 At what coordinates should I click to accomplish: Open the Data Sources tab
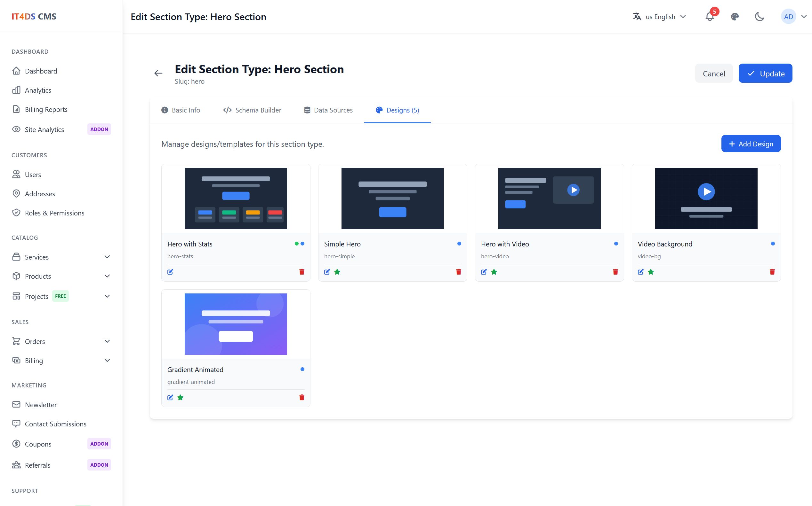coord(328,110)
